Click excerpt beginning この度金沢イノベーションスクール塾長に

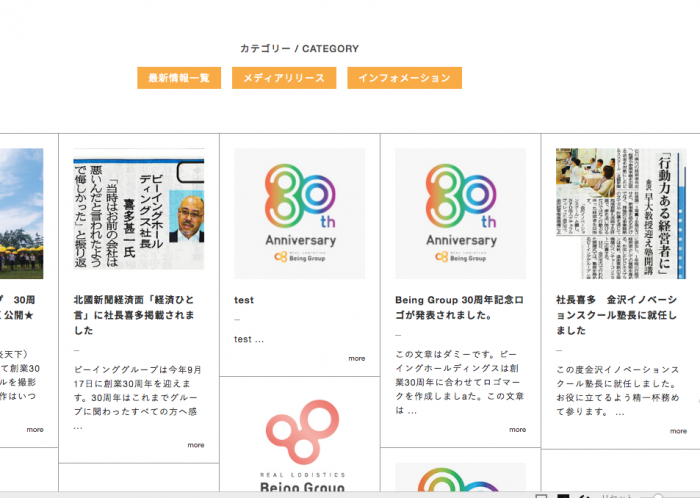click(x=618, y=390)
